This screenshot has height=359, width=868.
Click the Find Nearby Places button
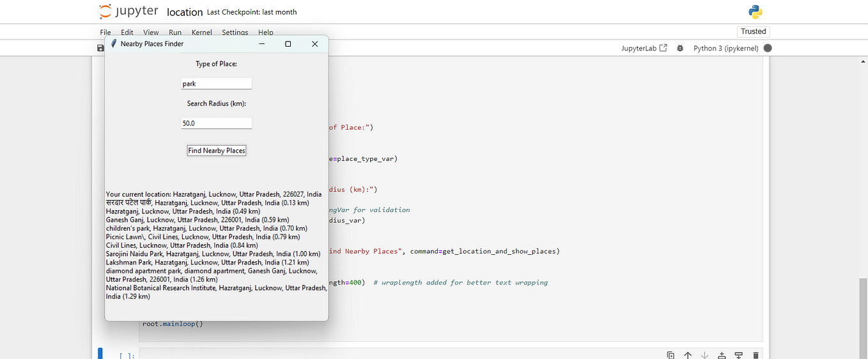[217, 151]
